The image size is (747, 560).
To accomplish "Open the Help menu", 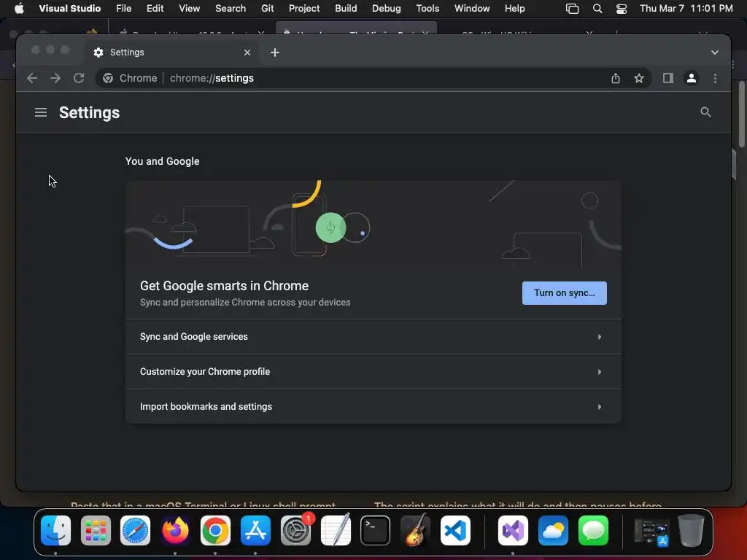I will click(x=514, y=8).
